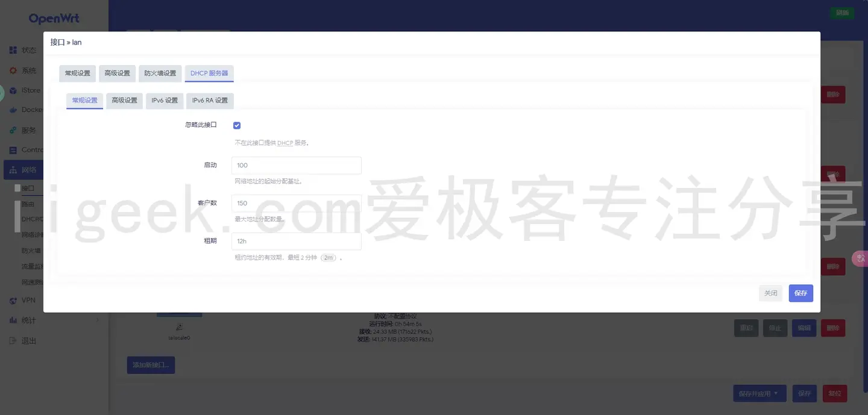Click the 2m minimum lease badge
Screen dimensions: 868x415
click(328, 257)
